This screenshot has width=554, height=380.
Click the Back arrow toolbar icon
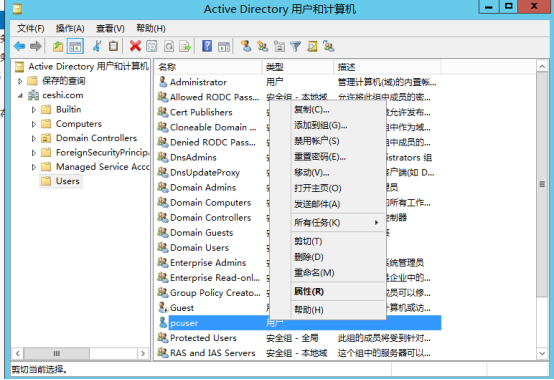[x=19, y=46]
